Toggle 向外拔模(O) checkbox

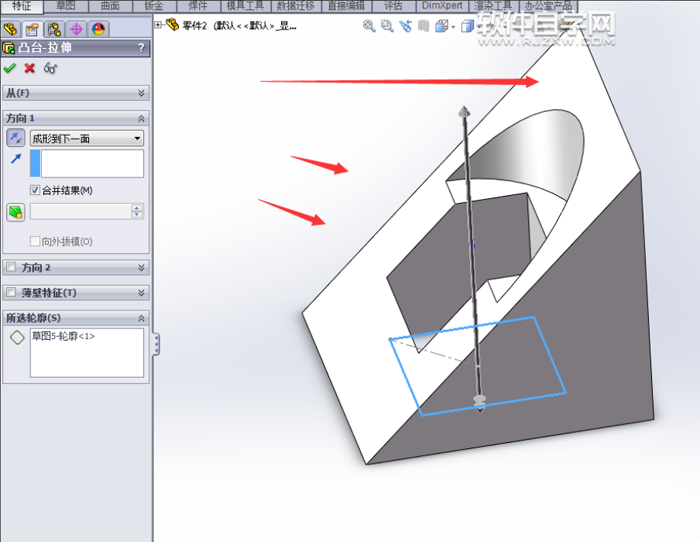[x=35, y=242]
